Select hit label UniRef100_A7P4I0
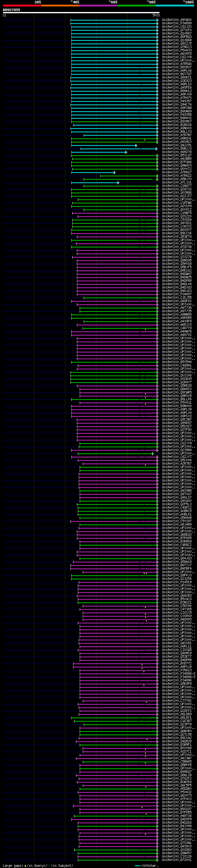This screenshot has width=197, height=868. pos(177,799)
